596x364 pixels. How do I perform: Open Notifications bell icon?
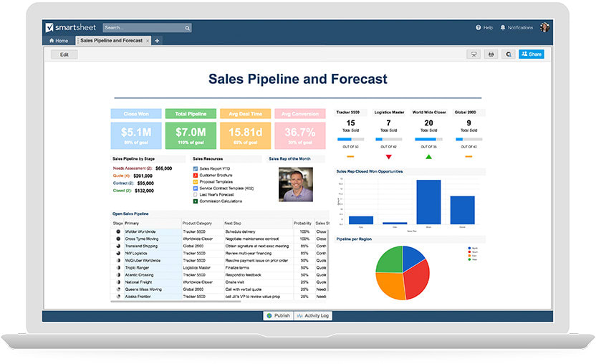(x=502, y=27)
